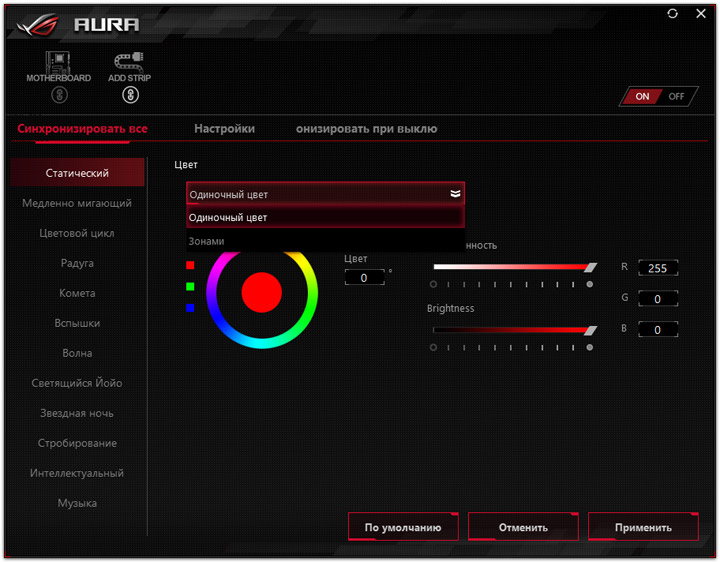Select the Звездная ночь effect
The image size is (720, 562).
[77, 413]
